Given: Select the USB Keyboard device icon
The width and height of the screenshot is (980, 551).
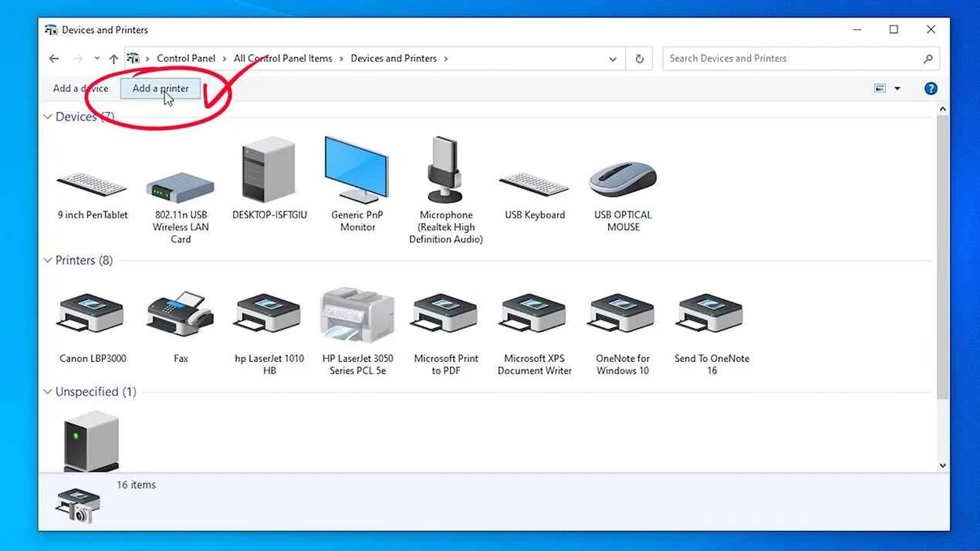Looking at the screenshot, I should coord(534,184).
